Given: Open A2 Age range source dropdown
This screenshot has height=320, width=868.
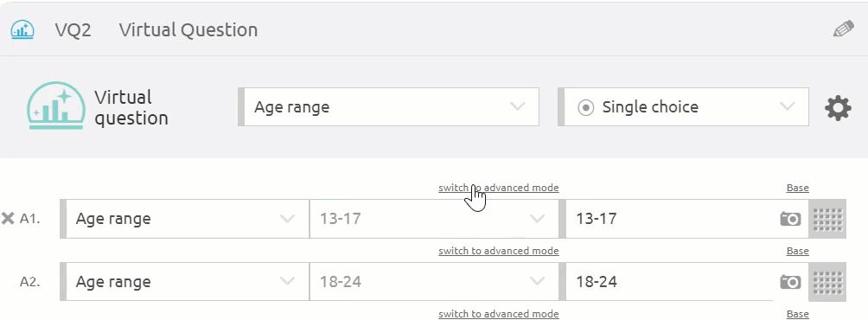Looking at the screenshot, I should pyautogui.click(x=184, y=282).
